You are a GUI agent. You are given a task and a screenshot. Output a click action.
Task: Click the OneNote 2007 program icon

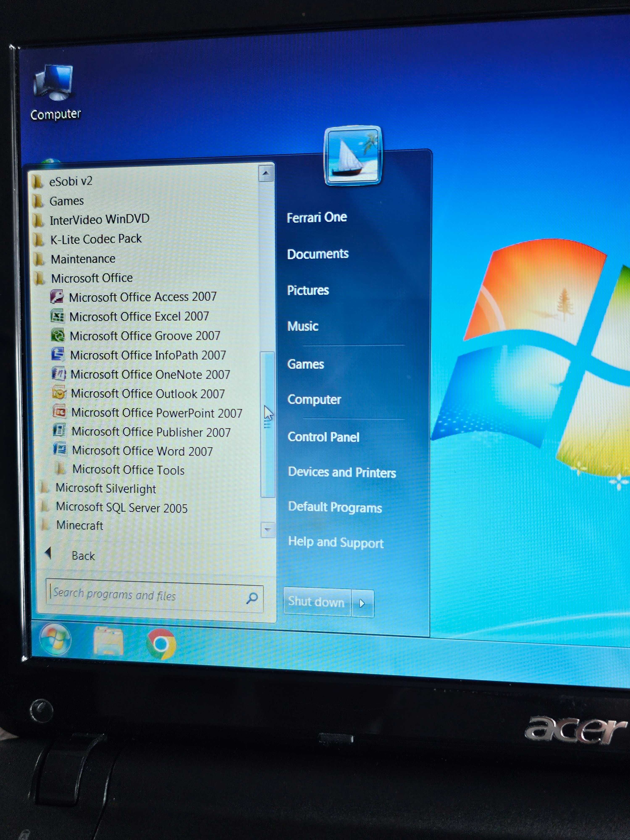(59, 374)
